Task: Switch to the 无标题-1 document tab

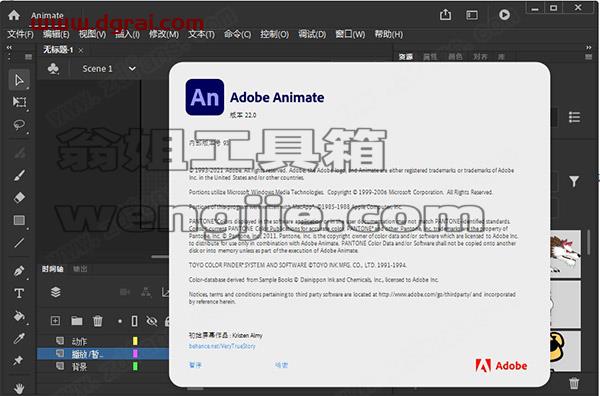Action: point(58,50)
